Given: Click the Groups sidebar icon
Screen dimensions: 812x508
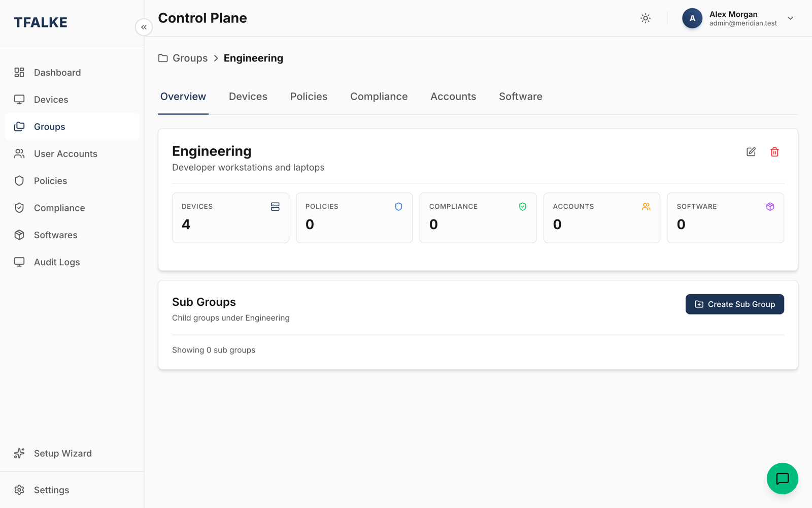Looking at the screenshot, I should pyautogui.click(x=19, y=126).
